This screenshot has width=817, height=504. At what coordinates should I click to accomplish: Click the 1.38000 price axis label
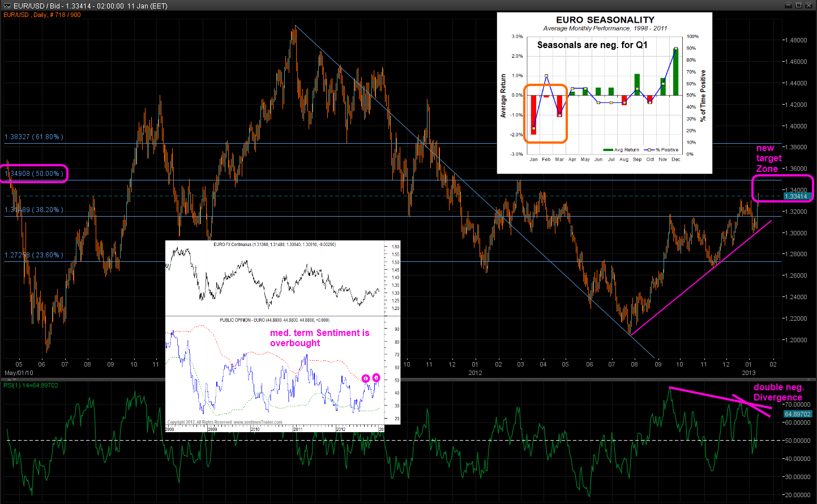point(795,148)
